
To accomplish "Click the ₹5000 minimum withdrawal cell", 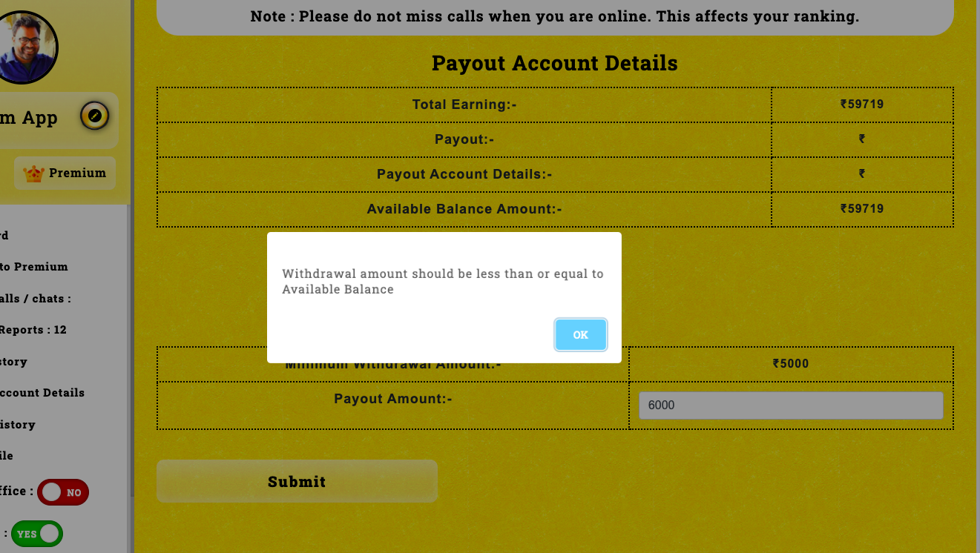I will pyautogui.click(x=791, y=364).
